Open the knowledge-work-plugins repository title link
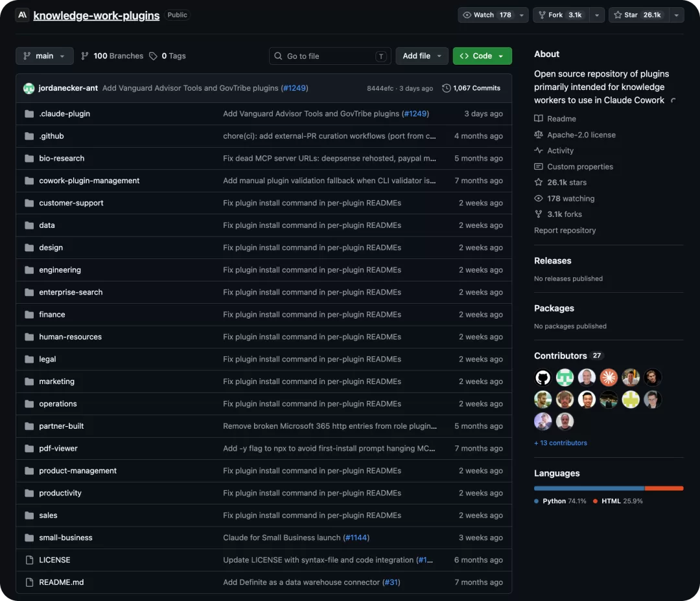This screenshot has height=601, width=700. [97, 15]
